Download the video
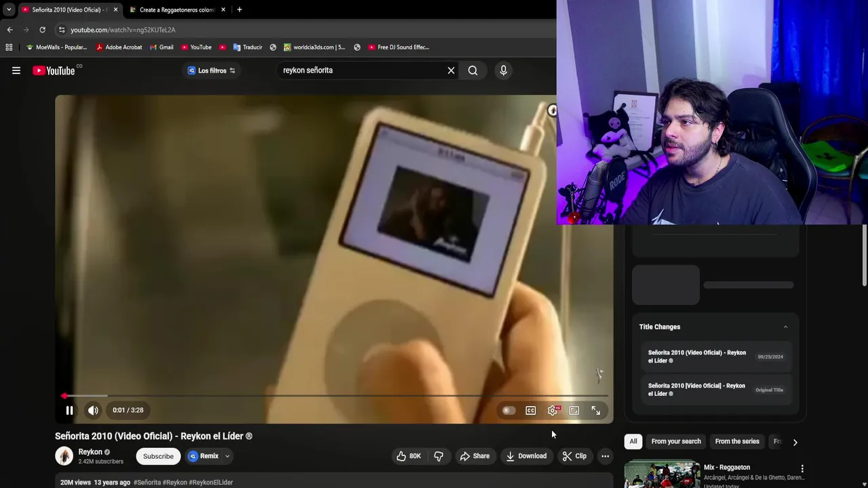 point(526,456)
